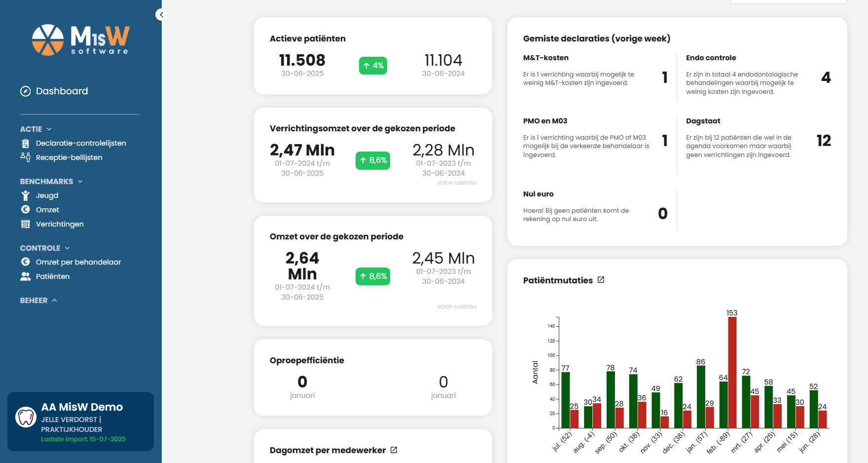This screenshot has height=463, width=868.
Task: Click the 11.104 previous-year patients value
Action: point(443,60)
